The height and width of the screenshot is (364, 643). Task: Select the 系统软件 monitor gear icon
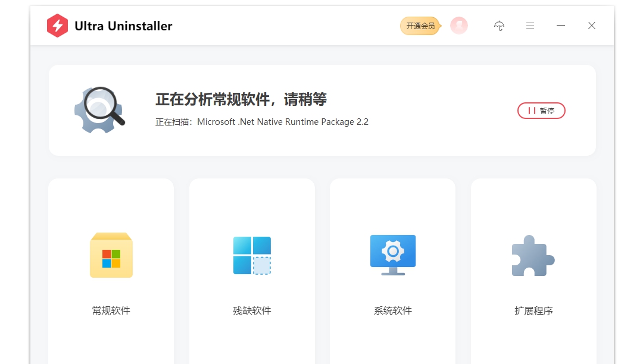393,255
